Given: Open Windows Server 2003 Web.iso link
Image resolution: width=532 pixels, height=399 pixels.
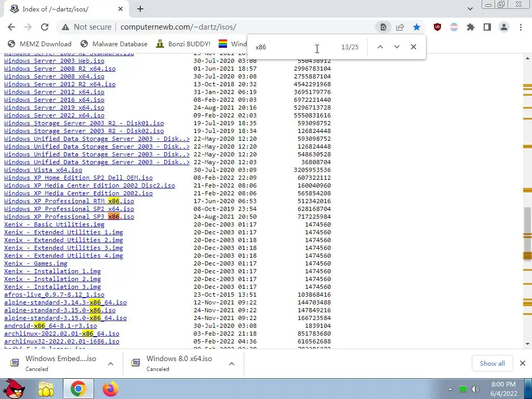Looking at the screenshot, I should [x=54, y=61].
